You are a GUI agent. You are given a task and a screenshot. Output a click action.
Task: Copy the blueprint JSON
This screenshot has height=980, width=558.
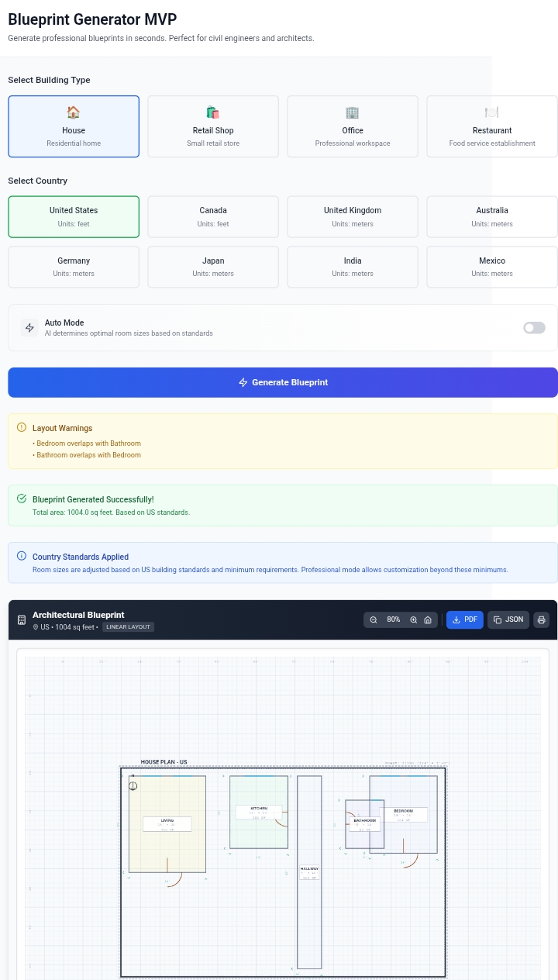click(508, 619)
